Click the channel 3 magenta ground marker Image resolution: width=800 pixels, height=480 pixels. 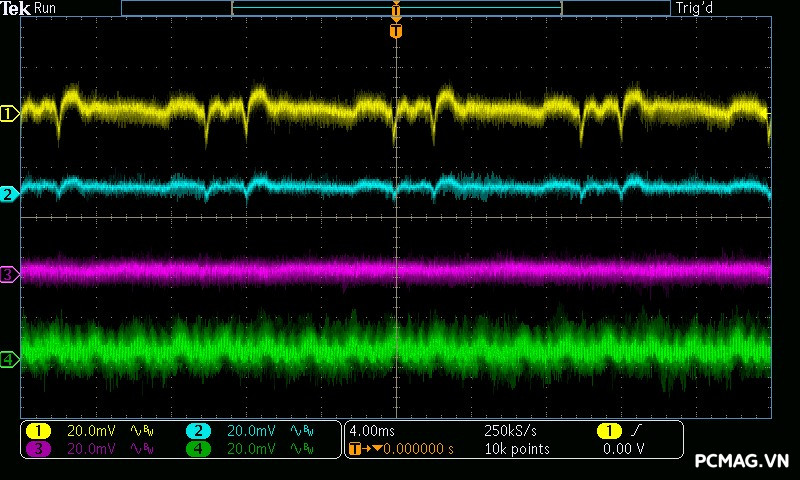9,274
